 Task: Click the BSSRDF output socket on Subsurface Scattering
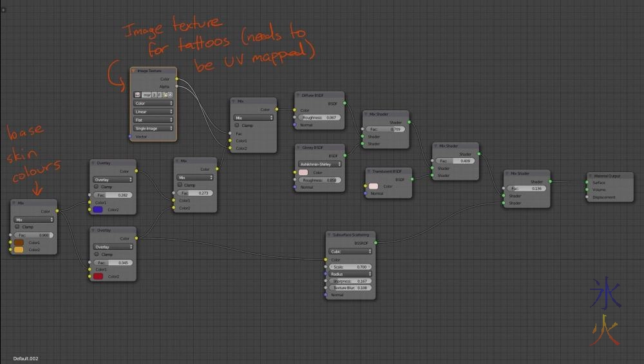(376, 244)
